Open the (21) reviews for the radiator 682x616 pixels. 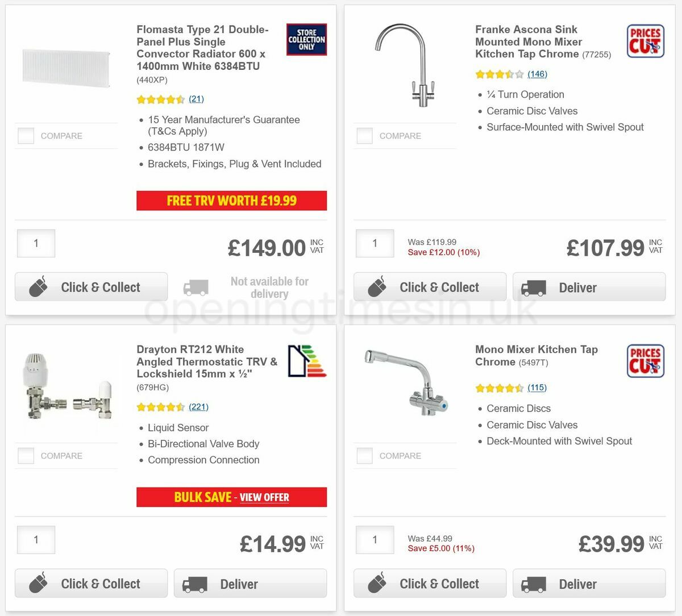coord(196,99)
